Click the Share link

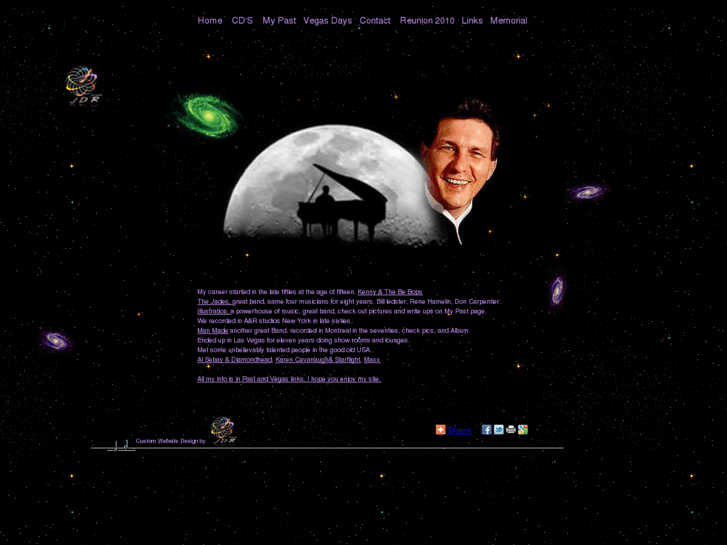[459, 430]
